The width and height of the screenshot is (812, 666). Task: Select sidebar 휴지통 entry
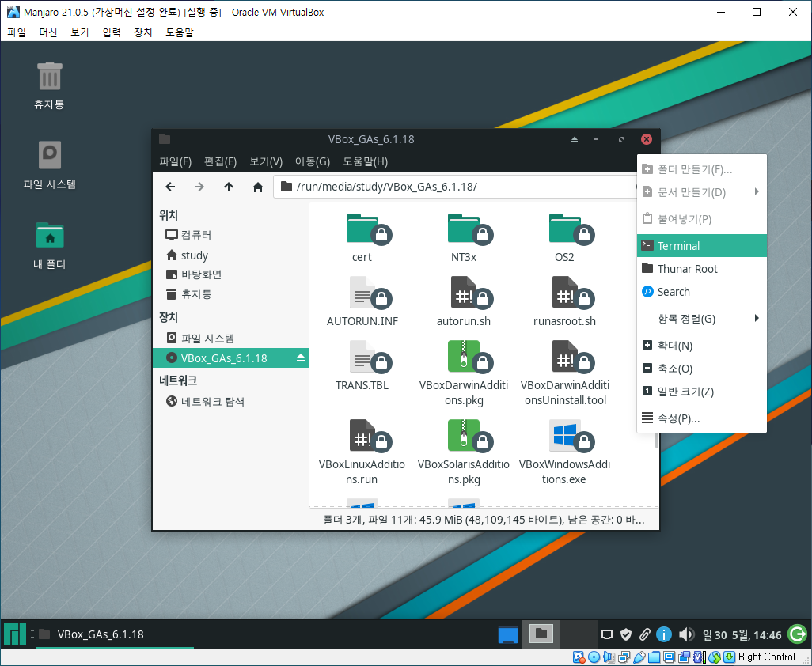coord(230,294)
